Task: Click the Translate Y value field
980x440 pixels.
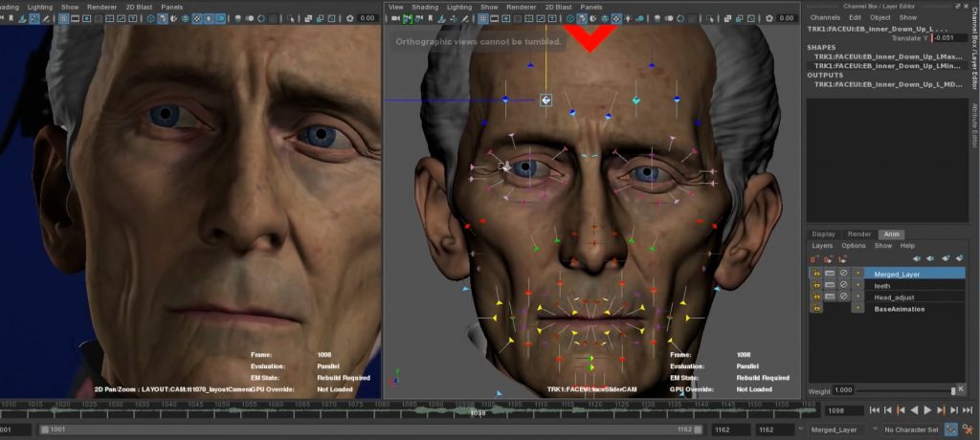Action: point(949,38)
